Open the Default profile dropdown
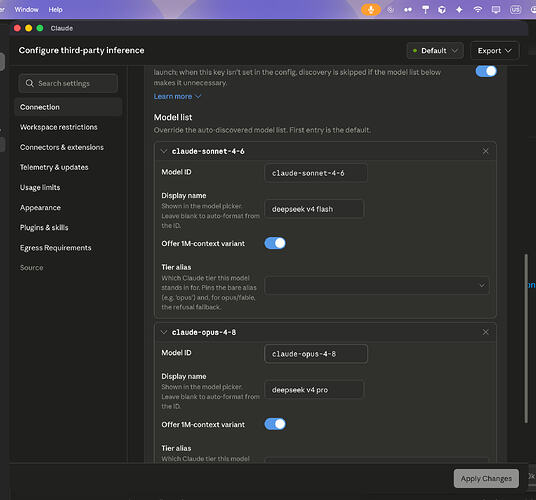The width and height of the screenshot is (536, 500). (x=435, y=51)
